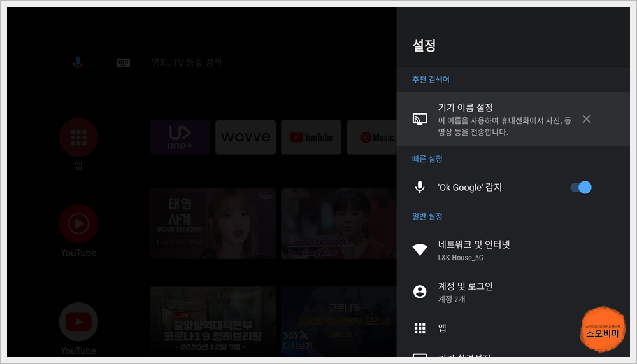Select the apps grid icon in settings
637x364 pixels.
[420, 328]
